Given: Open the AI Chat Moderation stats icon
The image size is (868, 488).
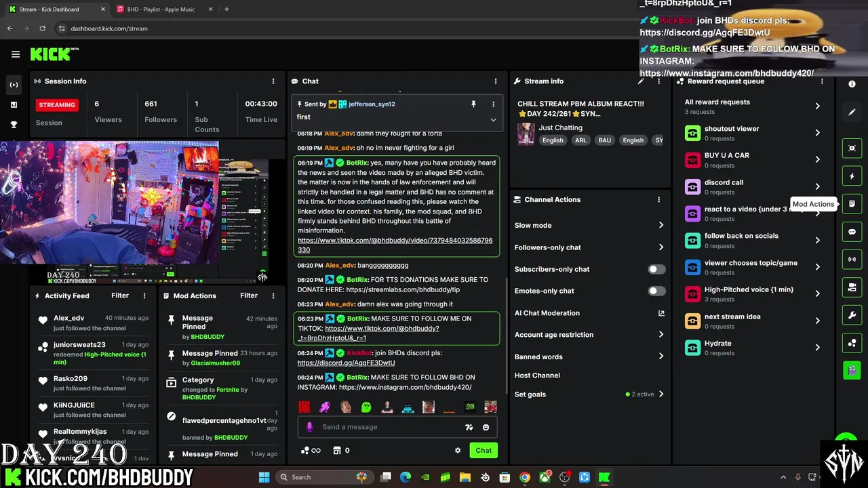Looking at the screenshot, I should pyautogui.click(x=661, y=313).
